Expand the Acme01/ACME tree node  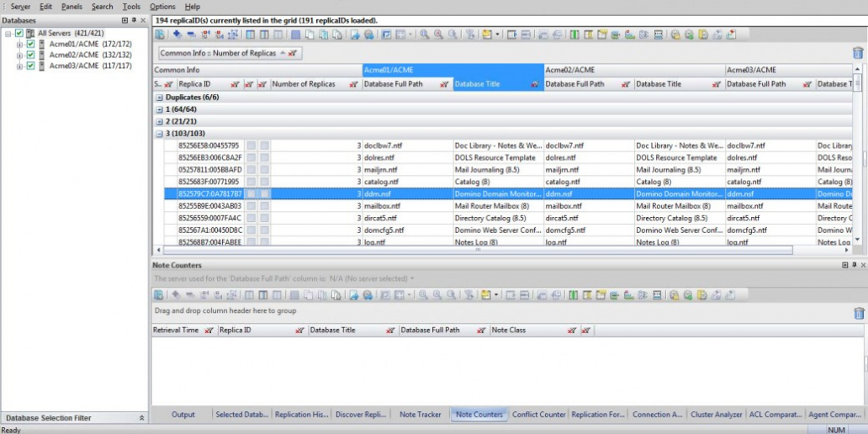pos(19,44)
